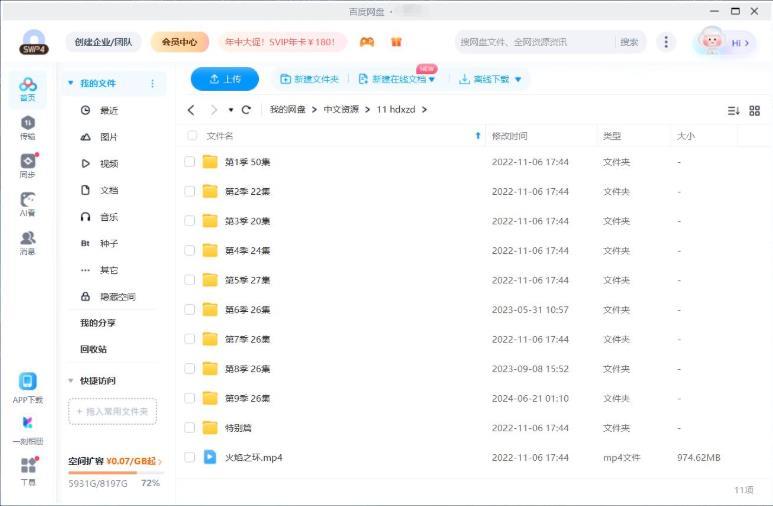Viewport: 773px width, 506px height.
Task: Click 新建文件夹 button
Action: point(310,79)
